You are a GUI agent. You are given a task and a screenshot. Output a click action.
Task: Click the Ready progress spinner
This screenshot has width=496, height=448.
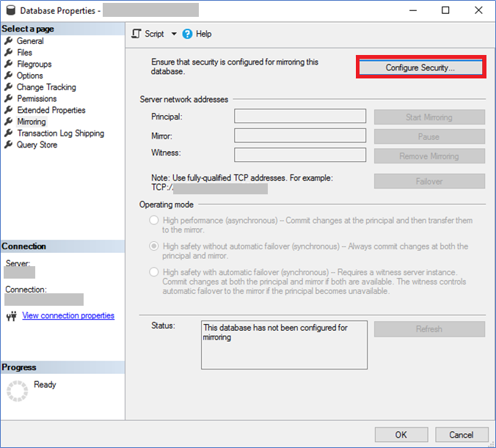pyautogui.click(x=18, y=391)
